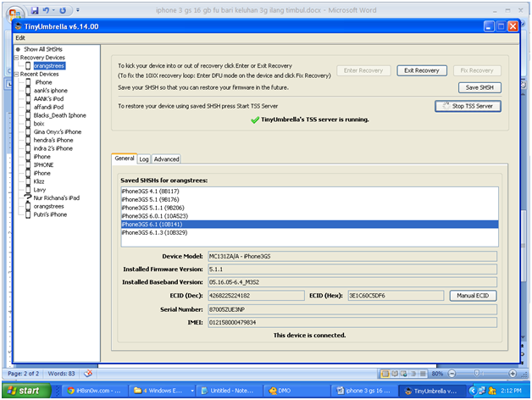The width and height of the screenshot is (532, 400).
Task: Select iPhone3GS 6.1.3 (10B329) SHSH
Action: coord(309,232)
